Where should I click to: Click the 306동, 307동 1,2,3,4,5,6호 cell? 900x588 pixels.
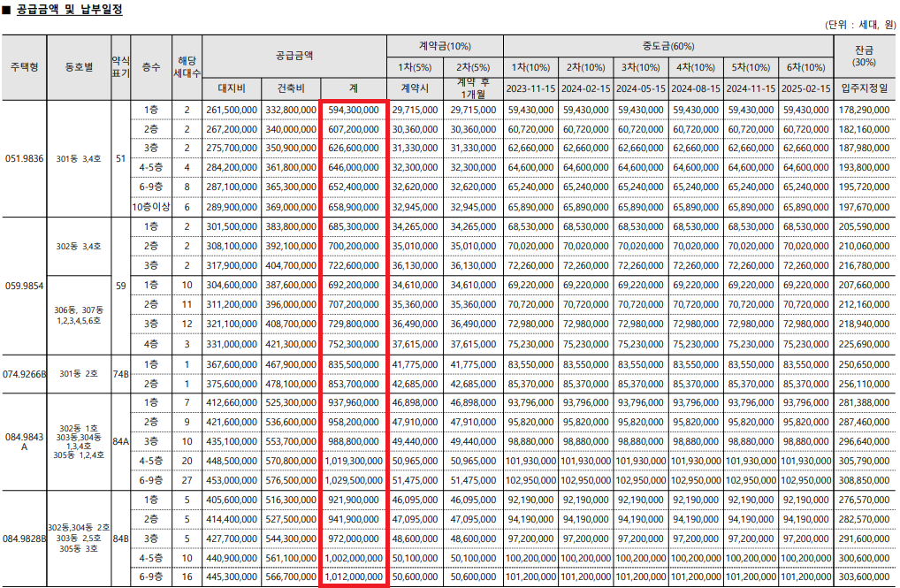point(79,316)
